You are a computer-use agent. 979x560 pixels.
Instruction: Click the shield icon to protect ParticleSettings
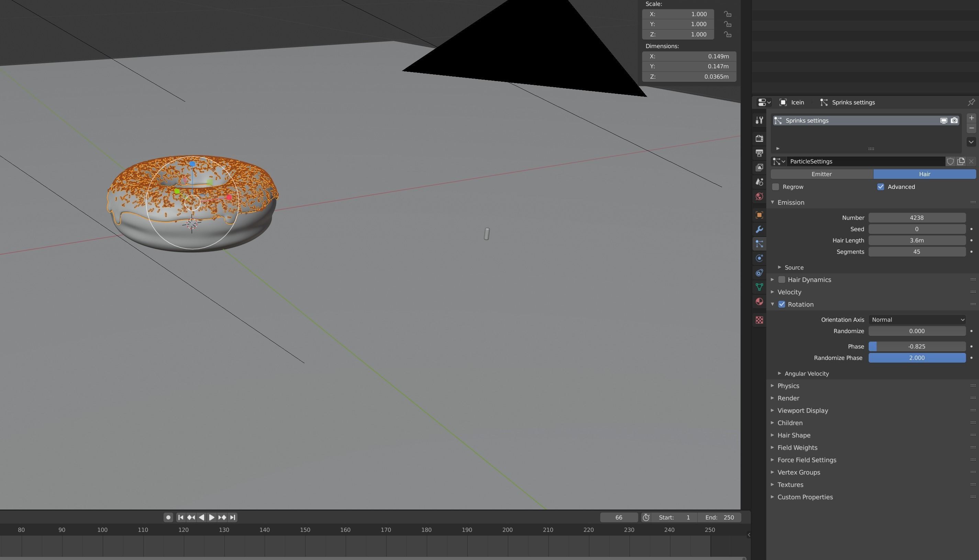[x=950, y=161]
